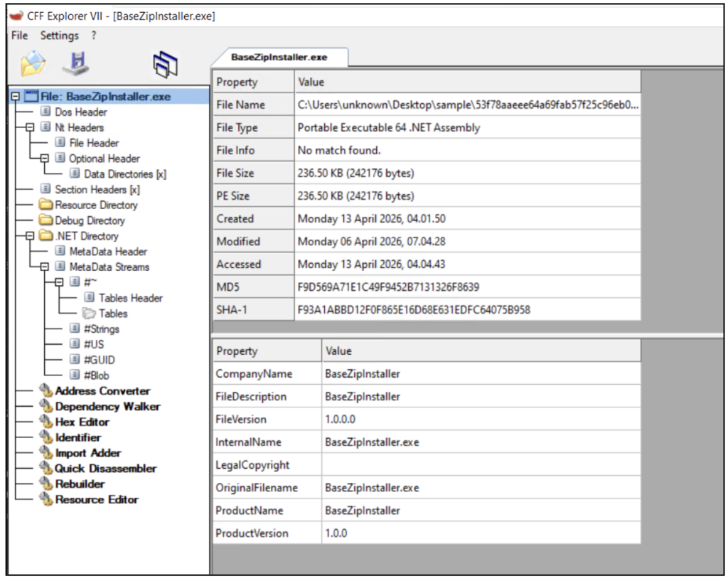Screen dimensions: 728x581
Task: Click the Save floppy disk toolbar icon
Action: tap(77, 64)
